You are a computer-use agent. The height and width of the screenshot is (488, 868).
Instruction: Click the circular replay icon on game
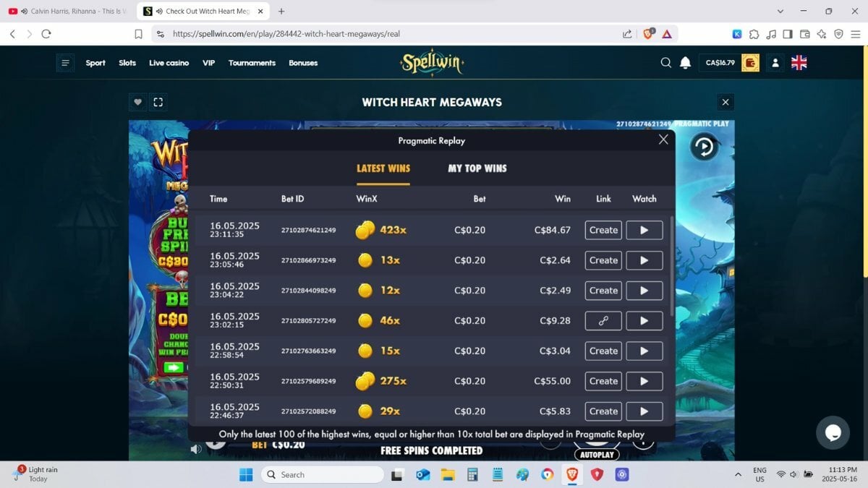tap(704, 147)
